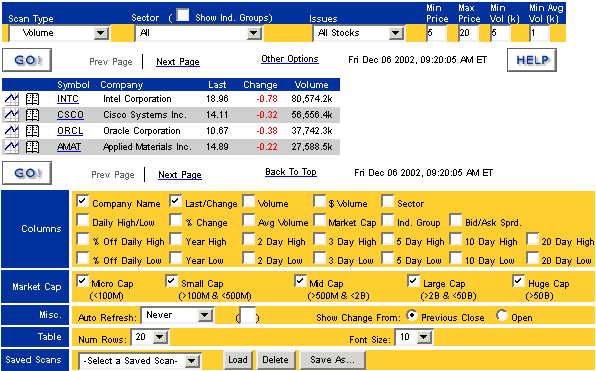Click the Save As... button
596x371 pixels.
[333, 360]
